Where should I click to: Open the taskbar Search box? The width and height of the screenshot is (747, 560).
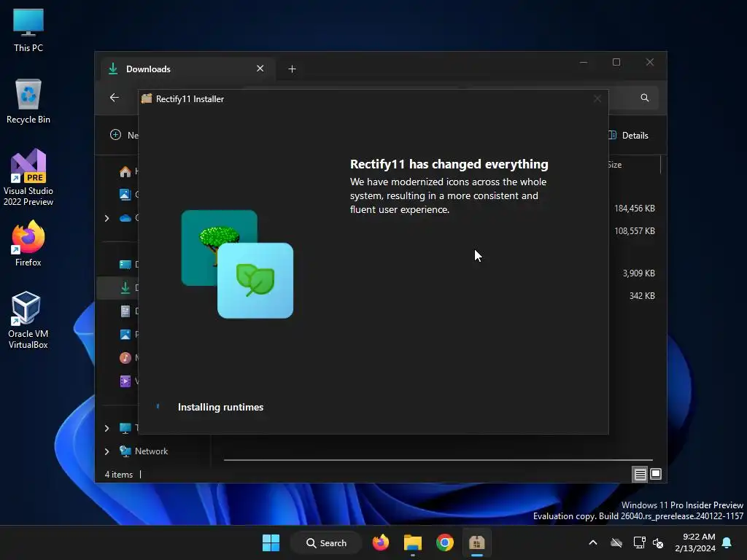(x=326, y=542)
